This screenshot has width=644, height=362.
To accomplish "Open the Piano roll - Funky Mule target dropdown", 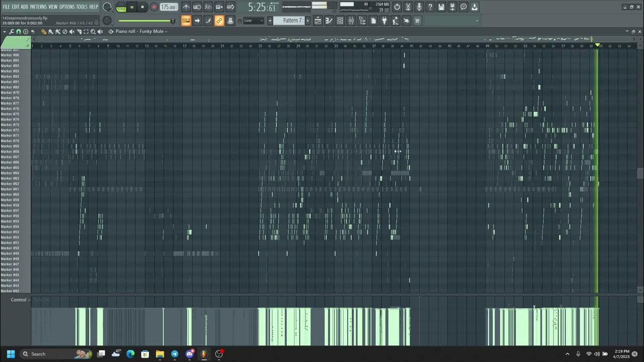I will point(141,32).
